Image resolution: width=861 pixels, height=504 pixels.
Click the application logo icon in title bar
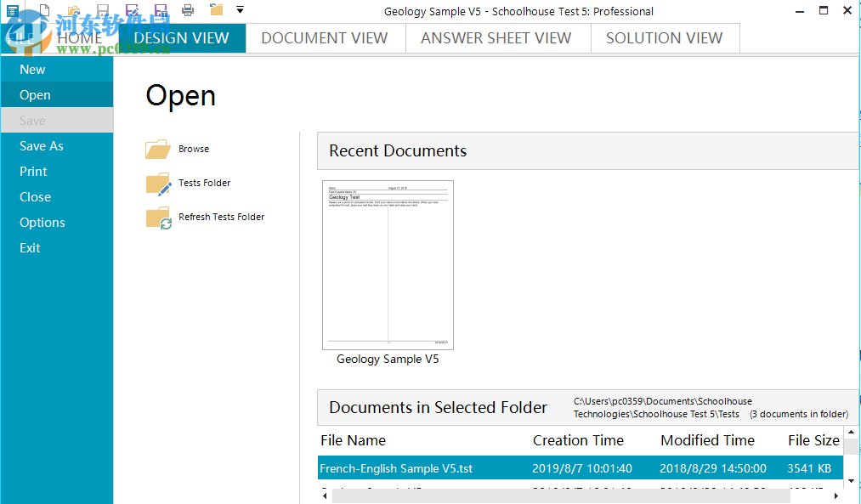click(x=12, y=10)
